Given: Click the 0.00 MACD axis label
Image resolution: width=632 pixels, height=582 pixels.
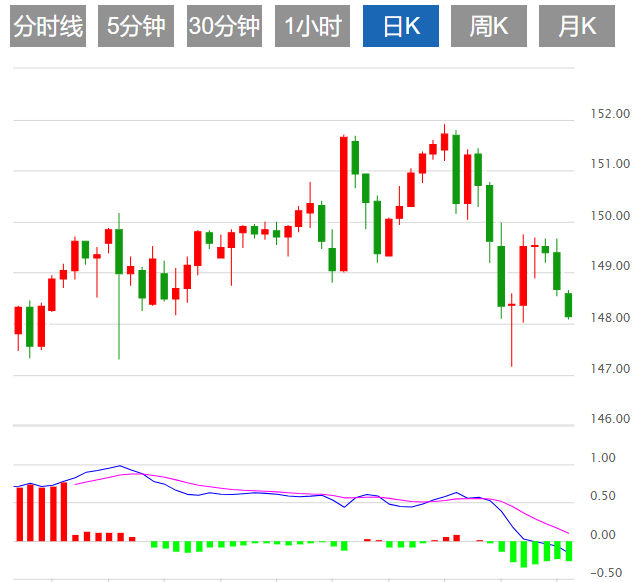Looking at the screenshot, I should point(603,535).
